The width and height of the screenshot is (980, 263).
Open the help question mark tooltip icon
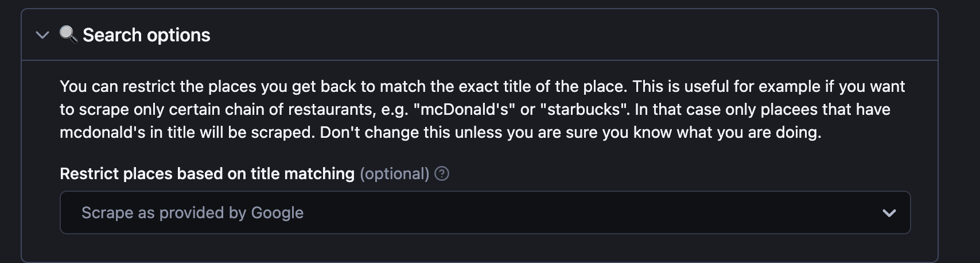tap(442, 173)
